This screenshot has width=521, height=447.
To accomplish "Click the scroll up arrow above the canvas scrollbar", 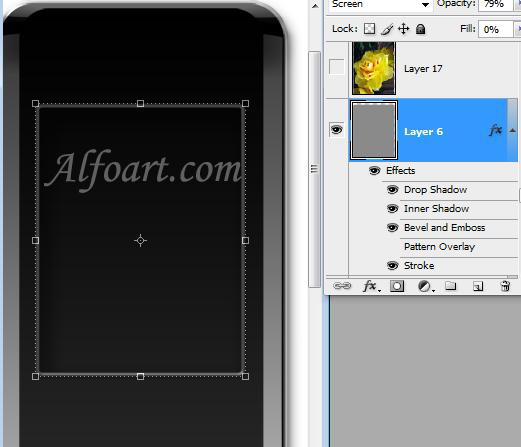I will click(x=315, y=6).
